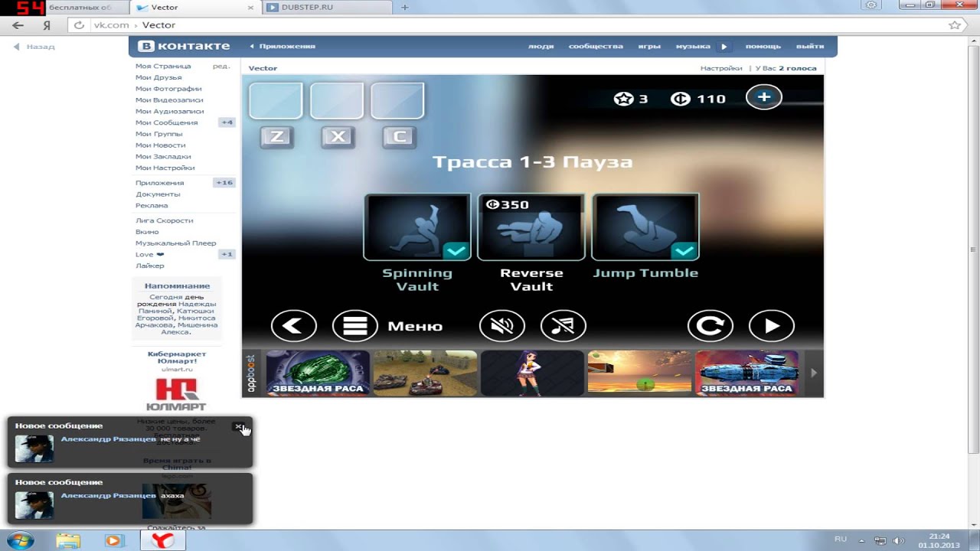Open the Настройки app settings link
This screenshot has width=980, height=551.
[x=721, y=68]
